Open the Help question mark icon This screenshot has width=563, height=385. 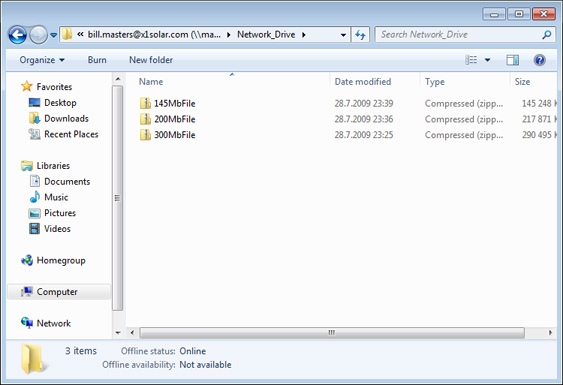click(539, 60)
